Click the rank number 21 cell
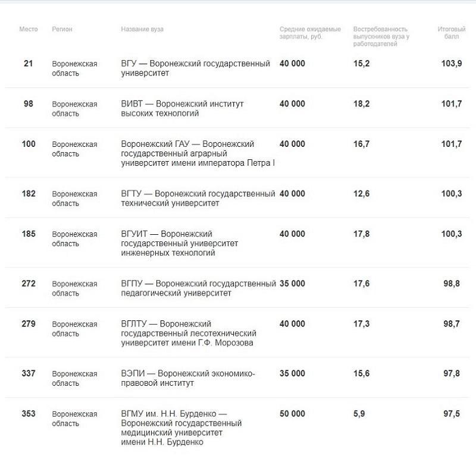The width and height of the screenshot is (476, 472). (x=29, y=64)
